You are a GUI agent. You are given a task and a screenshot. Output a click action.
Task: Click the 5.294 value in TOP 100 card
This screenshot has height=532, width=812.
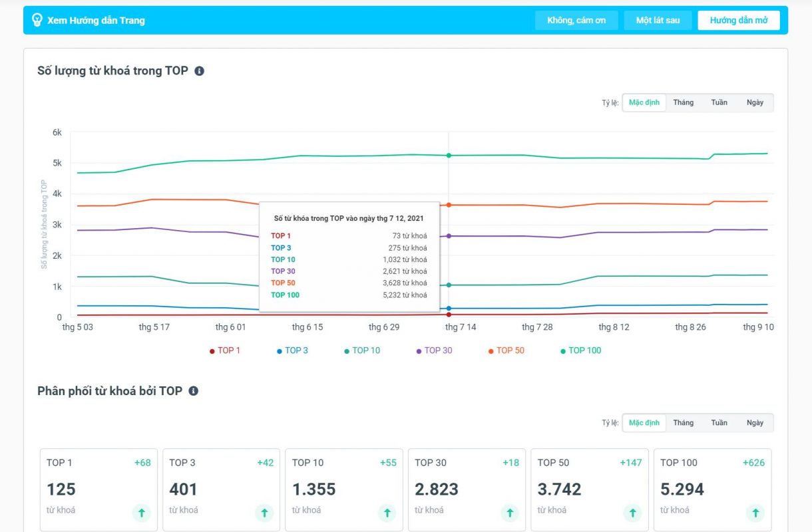coord(682,489)
